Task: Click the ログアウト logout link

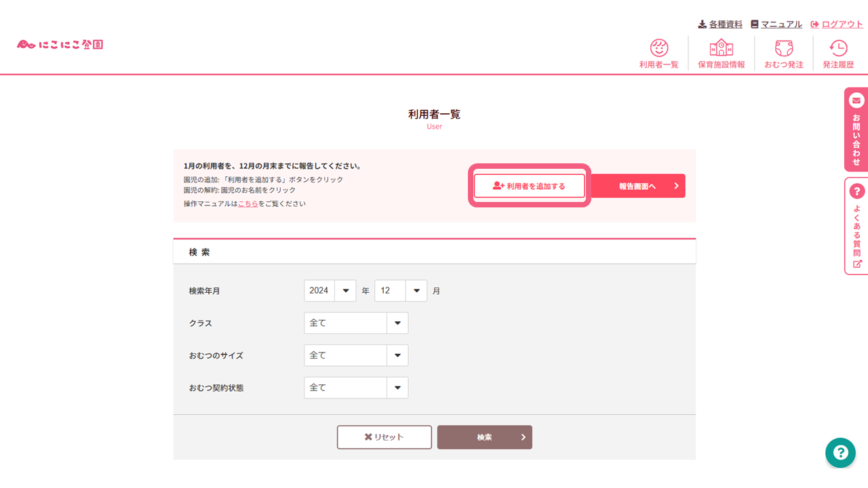Action: click(x=842, y=24)
